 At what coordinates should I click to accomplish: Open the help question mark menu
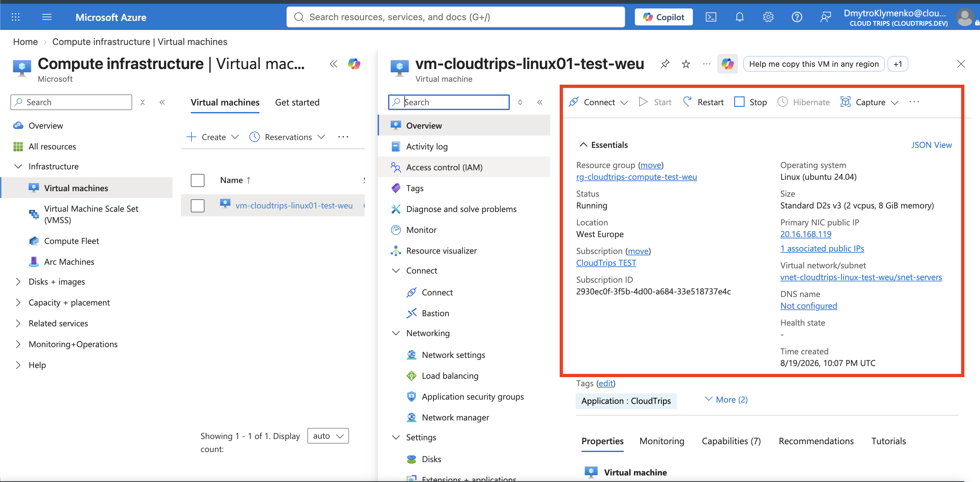tap(797, 17)
